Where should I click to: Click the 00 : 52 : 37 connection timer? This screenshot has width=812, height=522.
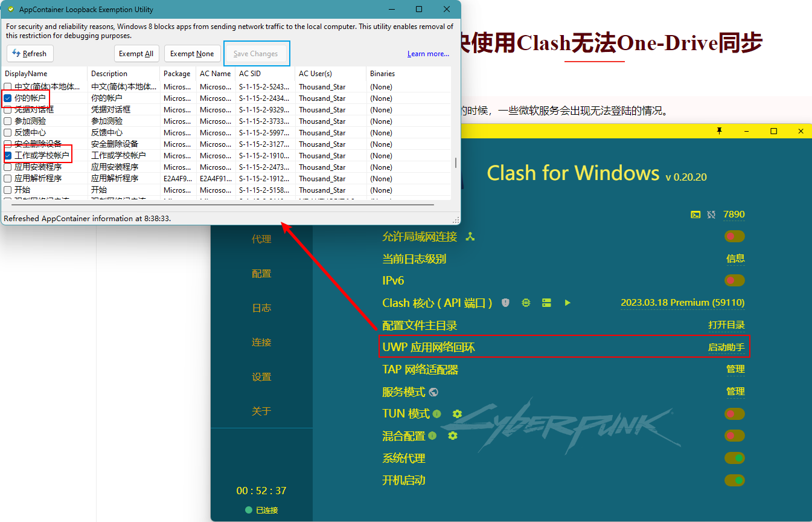pyautogui.click(x=261, y=491)
